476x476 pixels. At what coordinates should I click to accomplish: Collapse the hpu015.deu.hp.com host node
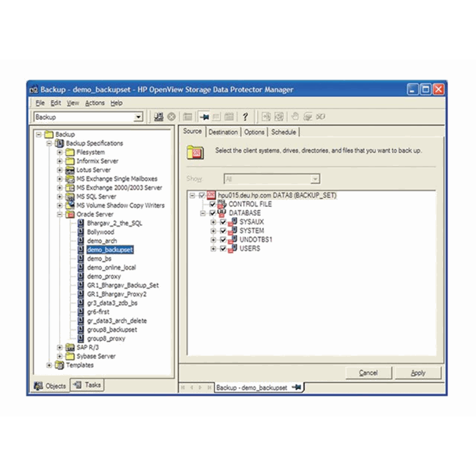(192, 195)
